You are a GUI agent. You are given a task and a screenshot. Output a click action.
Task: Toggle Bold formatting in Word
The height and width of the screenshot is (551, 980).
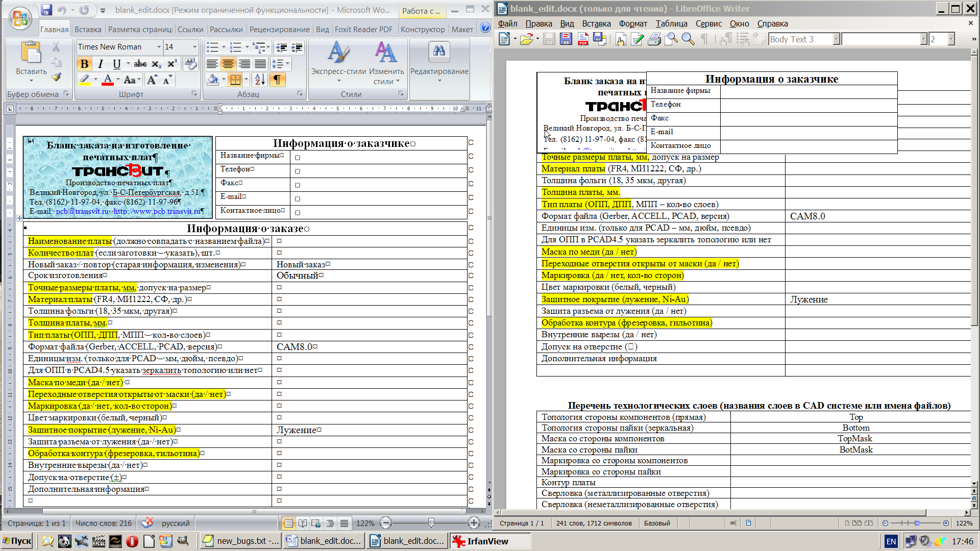click(x=84, y=64)
